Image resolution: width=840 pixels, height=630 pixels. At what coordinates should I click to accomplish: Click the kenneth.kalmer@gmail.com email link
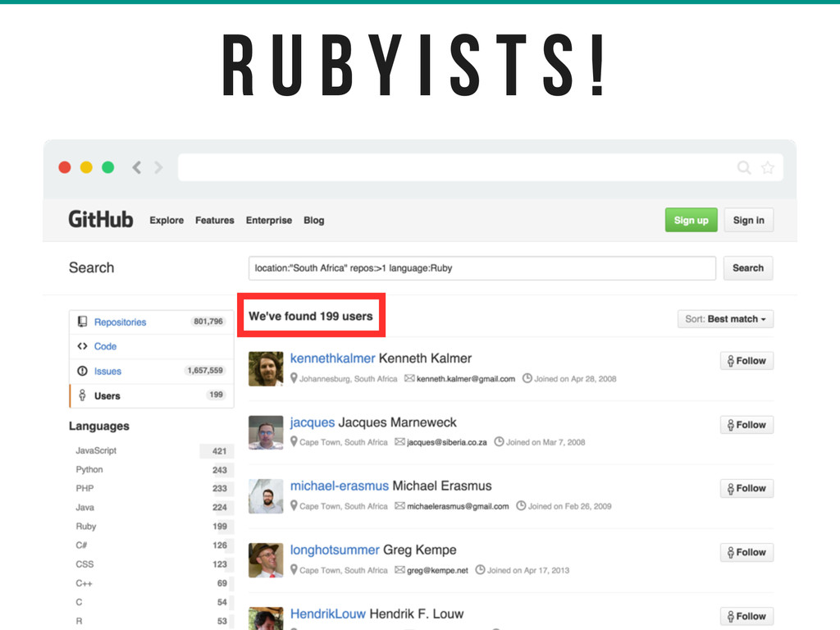(x=466, y=379)
